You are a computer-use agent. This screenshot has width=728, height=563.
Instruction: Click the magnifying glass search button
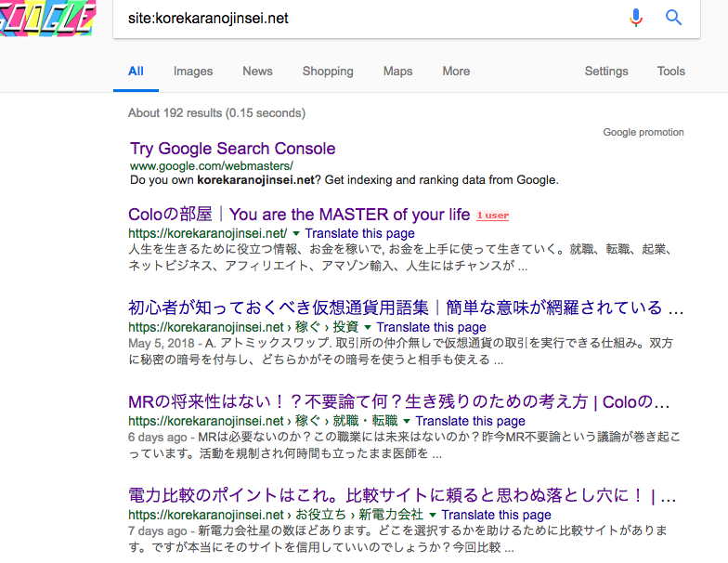[673, 18]
